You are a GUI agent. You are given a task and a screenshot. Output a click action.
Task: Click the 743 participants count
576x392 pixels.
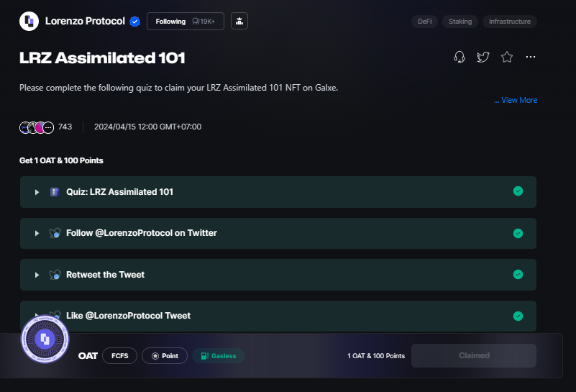65,127
